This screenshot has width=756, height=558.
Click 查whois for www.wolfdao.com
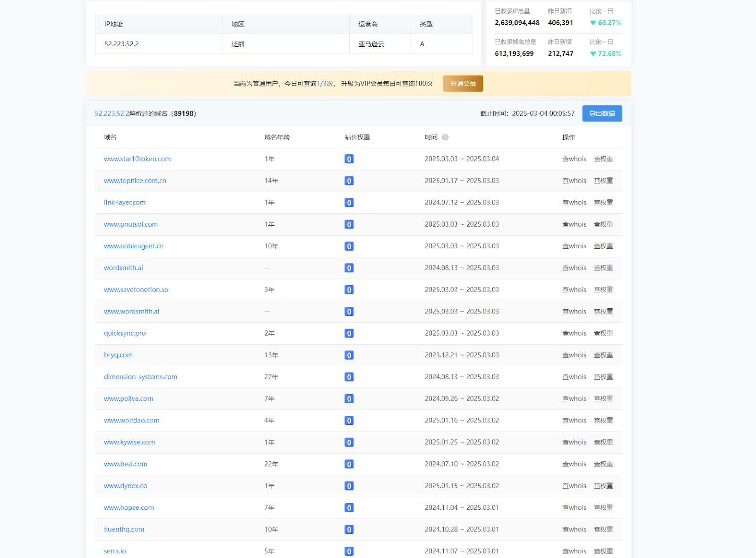coord(574,421)
